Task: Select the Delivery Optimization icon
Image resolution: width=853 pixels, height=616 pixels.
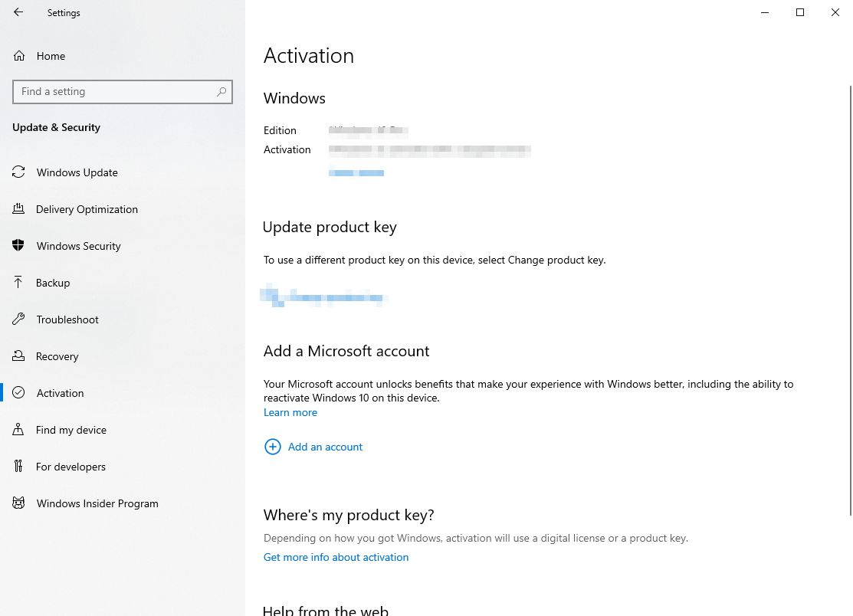Action: point(18,209)
